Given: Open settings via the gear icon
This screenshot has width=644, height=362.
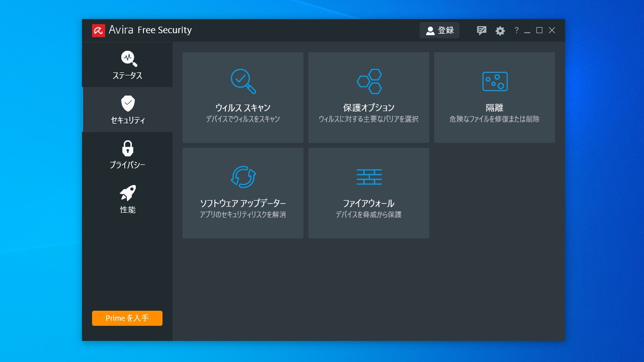Looking at the screenshot, I should click(500, 31).
